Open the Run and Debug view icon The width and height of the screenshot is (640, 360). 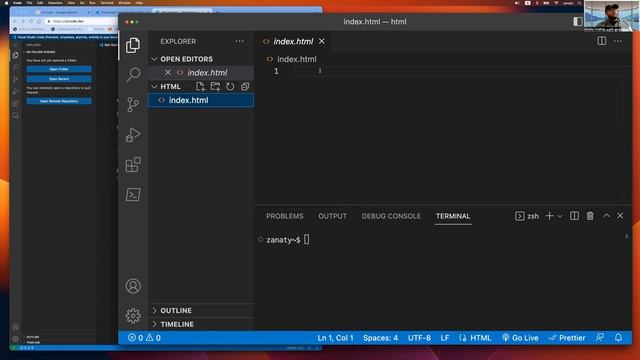[x=133, y=135]
